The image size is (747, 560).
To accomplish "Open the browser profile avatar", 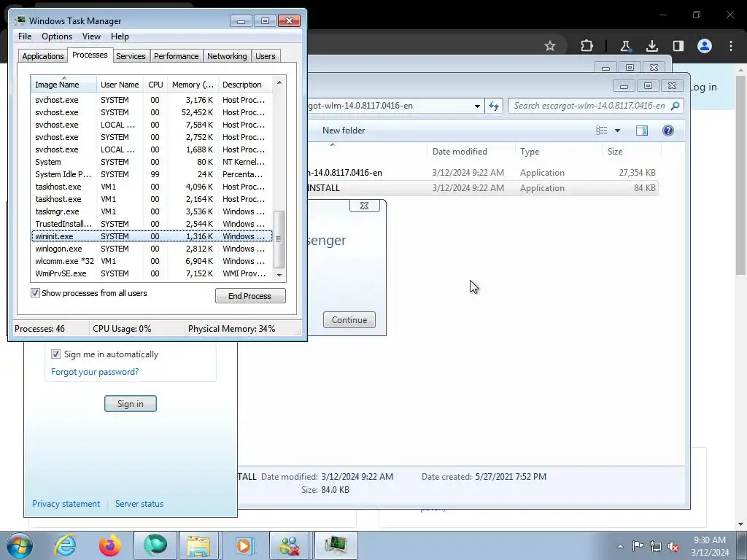I will click(x=705, y=46).
